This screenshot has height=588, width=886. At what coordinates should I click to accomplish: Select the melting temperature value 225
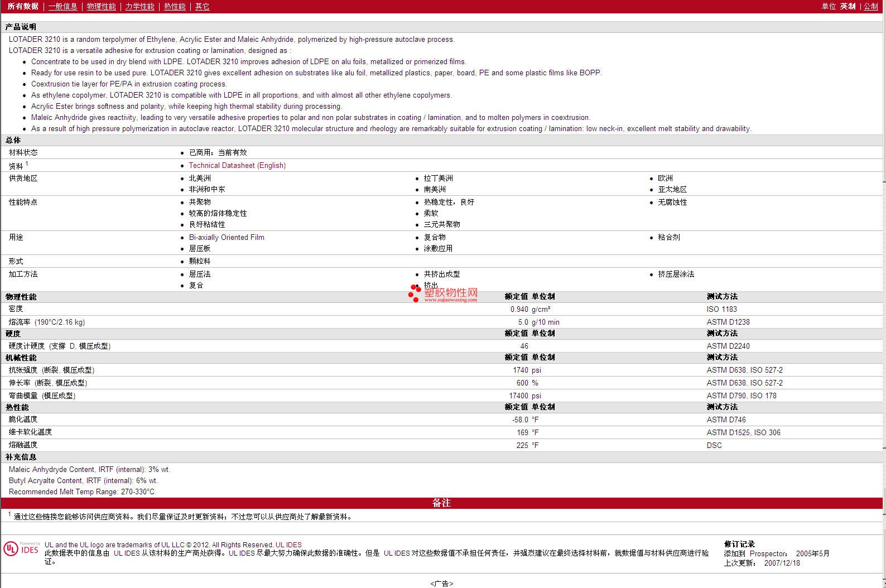pos(522,446)
